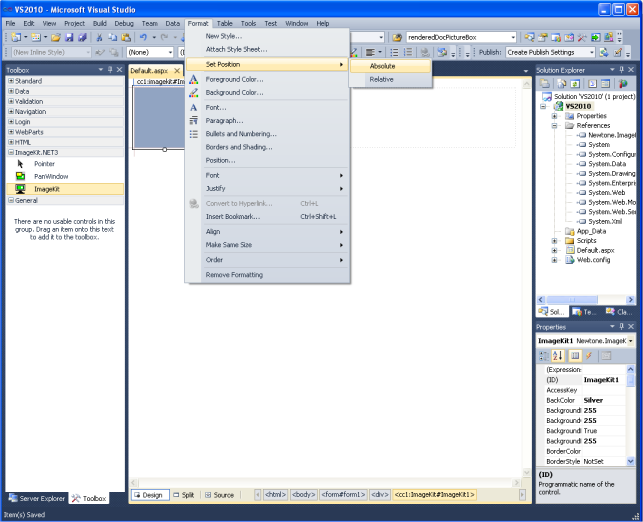This screenshot has width=643, height=522.
Task: Expand the Standard group in Toolbox
Action: coord(11,81)
